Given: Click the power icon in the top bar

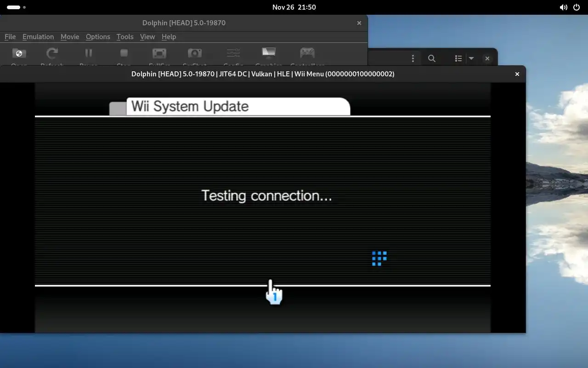Looking at the screenshot, I should [x=577, y=7].
